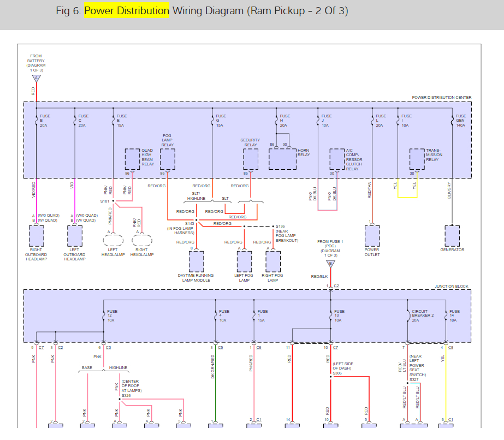This screenshot has width=504, height=440.
Task: Click the BASE option label
Action: pyautogui.click(x=87, y=368)
